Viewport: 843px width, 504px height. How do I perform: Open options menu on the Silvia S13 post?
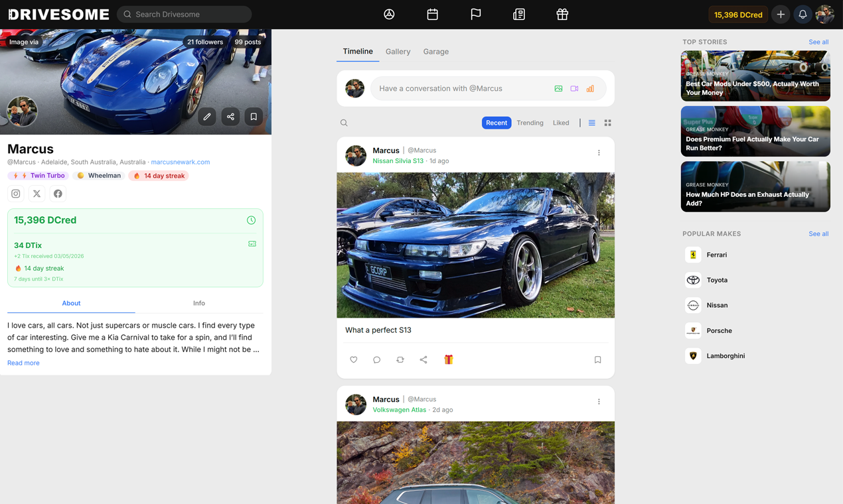coord(599,153)
